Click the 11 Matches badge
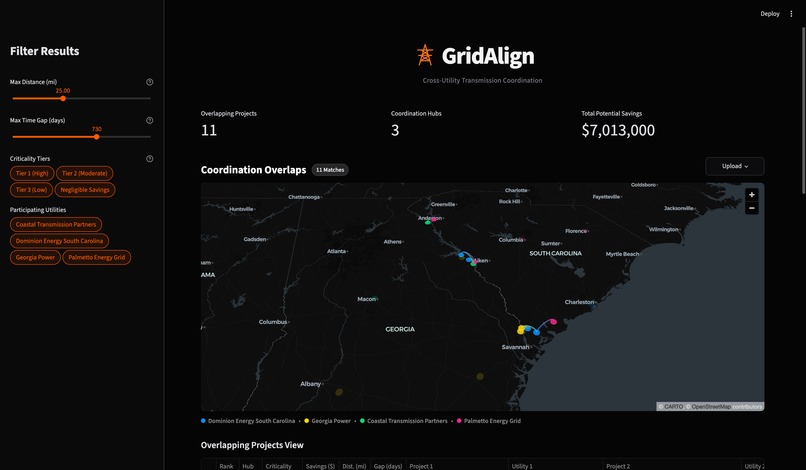806x470 pixels. tap(330, 170)
